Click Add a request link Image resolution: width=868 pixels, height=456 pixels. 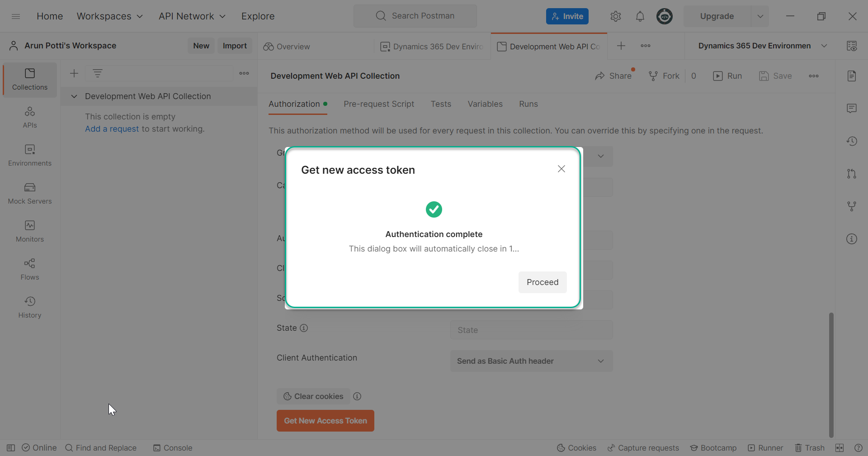(111, 129)
